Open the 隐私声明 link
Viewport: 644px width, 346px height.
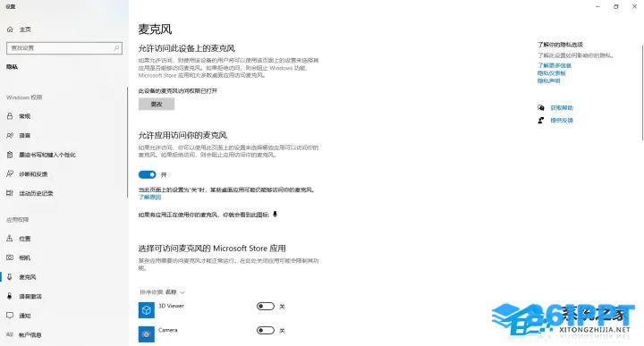pos(548,80)
